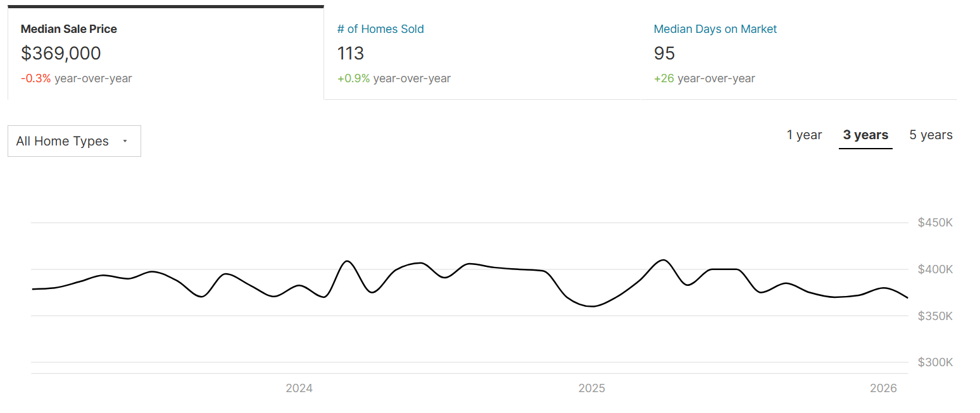Click the 2025 x-axis label

click(x=591, y=388)
